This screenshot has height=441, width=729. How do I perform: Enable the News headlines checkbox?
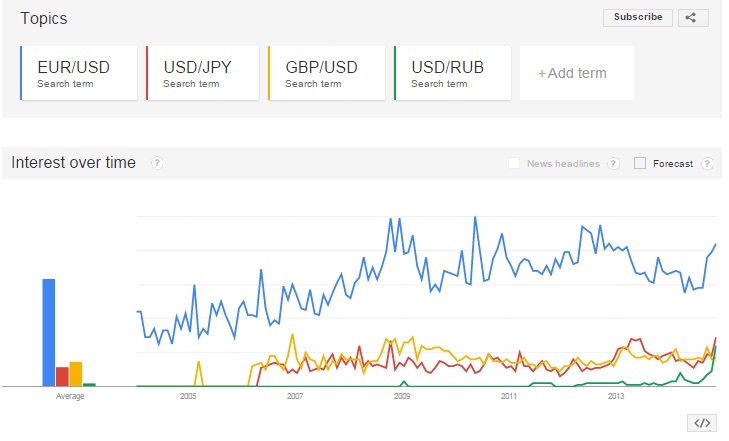point(514,164)
